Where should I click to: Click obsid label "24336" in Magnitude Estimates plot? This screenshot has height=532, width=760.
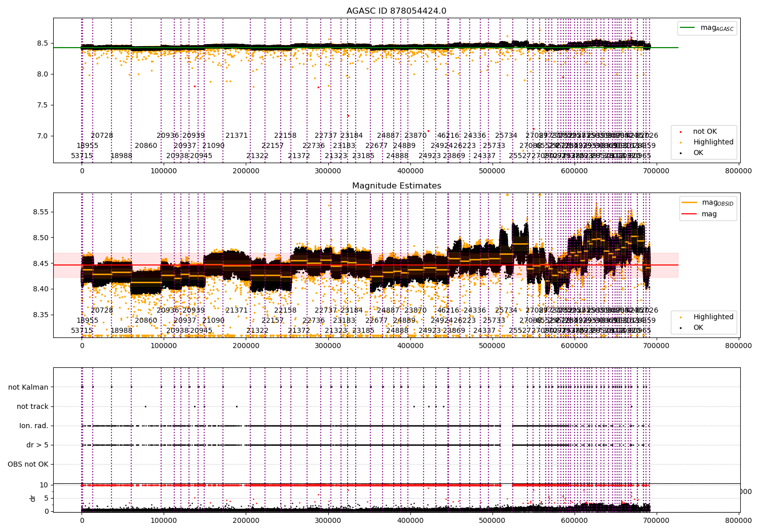(475, 311)
